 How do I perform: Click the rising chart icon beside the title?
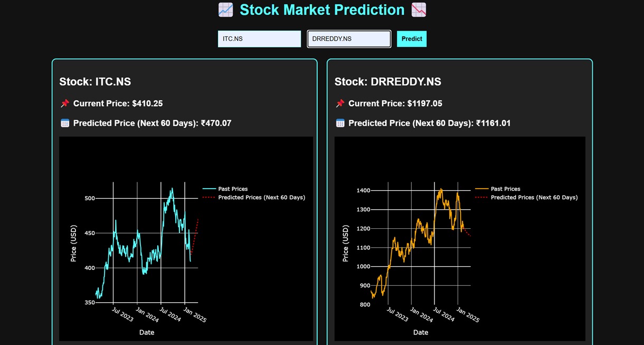[226, 10]
